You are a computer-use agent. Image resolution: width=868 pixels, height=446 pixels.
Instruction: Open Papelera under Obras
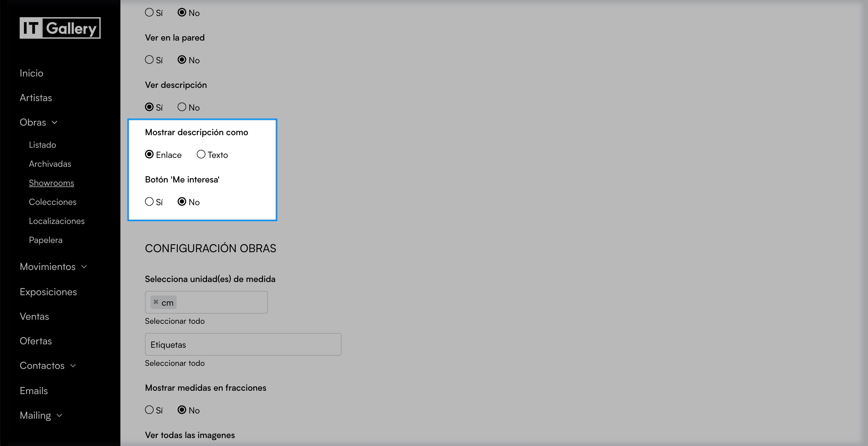[45, 240]
